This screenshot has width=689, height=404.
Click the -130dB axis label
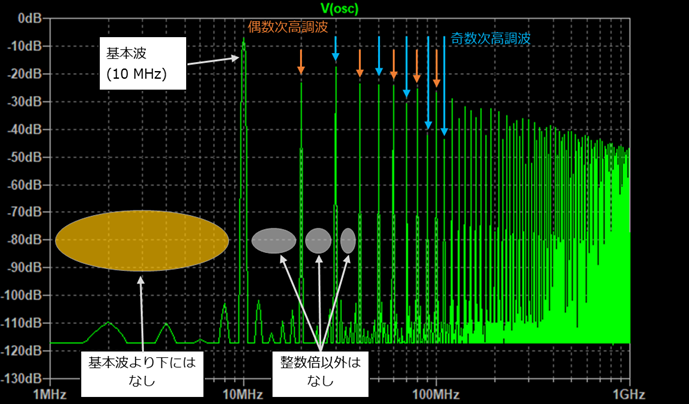[x=22, y=379]
